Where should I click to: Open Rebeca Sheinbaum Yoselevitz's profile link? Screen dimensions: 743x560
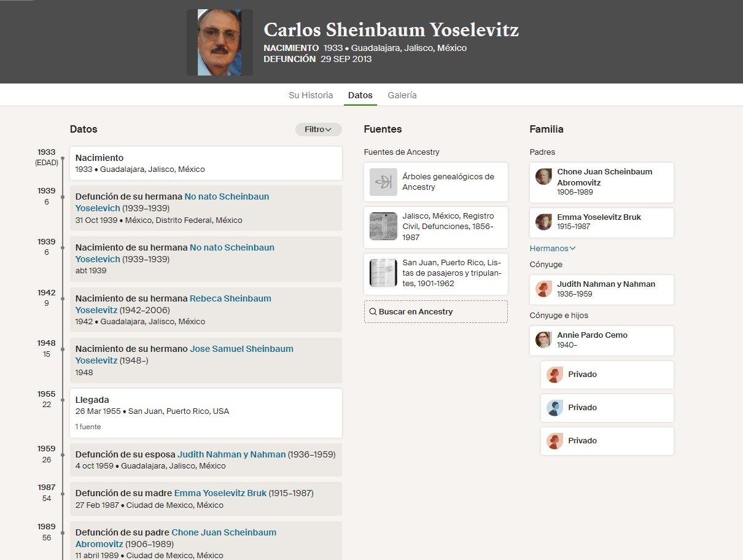(230, 298)
